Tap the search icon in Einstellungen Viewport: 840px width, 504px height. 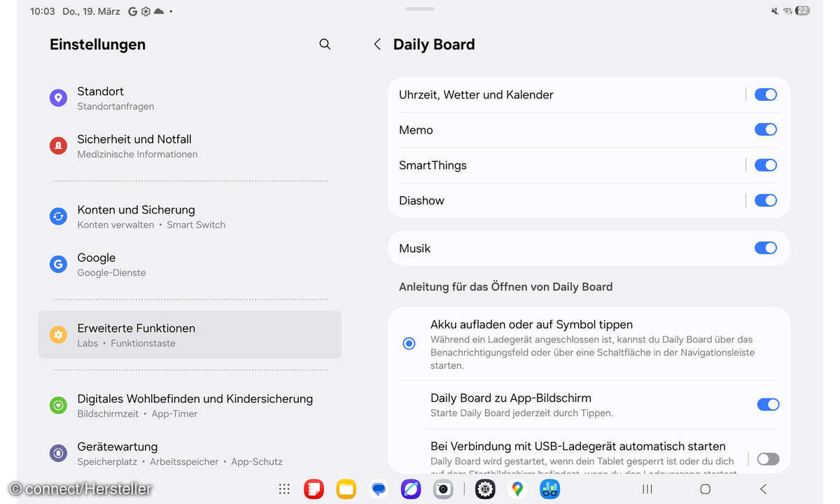tap(325, 43)
